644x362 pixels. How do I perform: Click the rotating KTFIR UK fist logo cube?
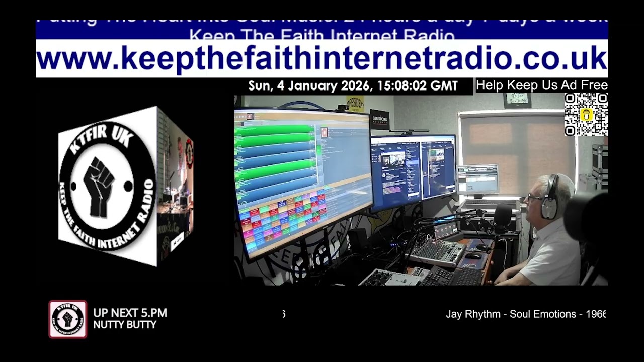(x=126, y=186)
